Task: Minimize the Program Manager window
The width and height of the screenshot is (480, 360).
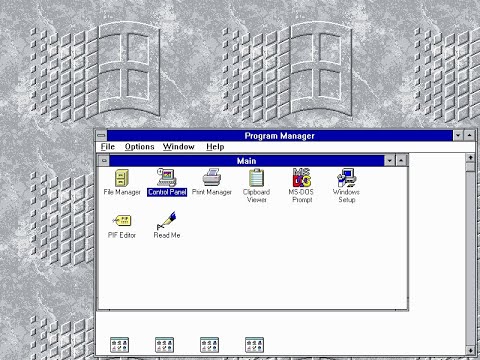Action: point(458,135)
